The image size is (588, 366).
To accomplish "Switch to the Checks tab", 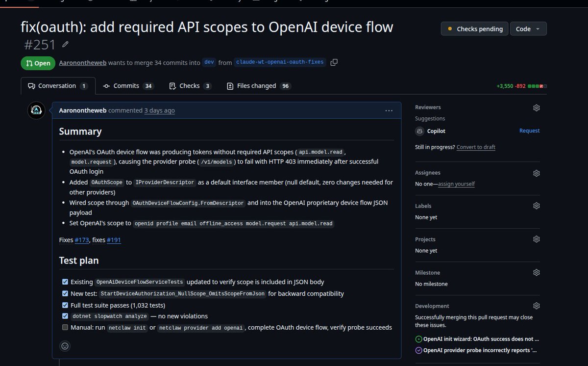I will click(190, 86).
